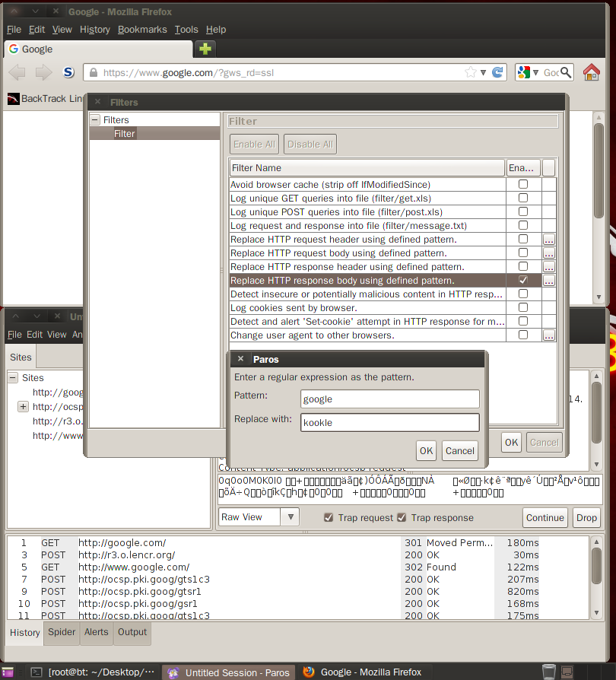Open user agent filter options button
The width and height of the screenshot is (616, 680).
[x=549, y=335]
